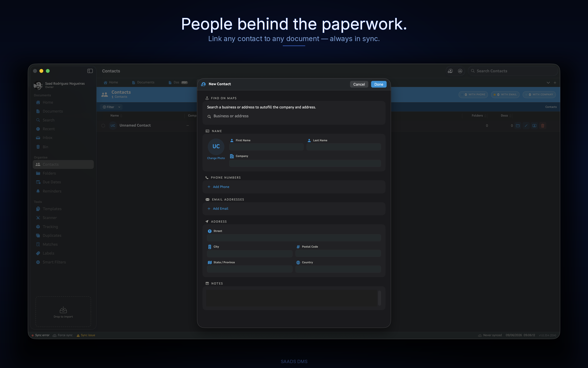Click the Unnamed Contact name text
This screenshot has height=368, width=588.
click(135, 125)
